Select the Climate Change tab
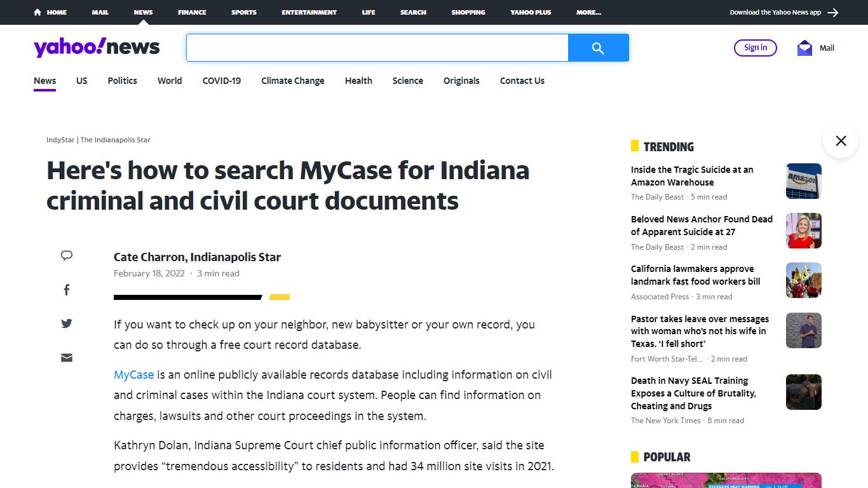 pyautogui.click(x=293, y=81)
